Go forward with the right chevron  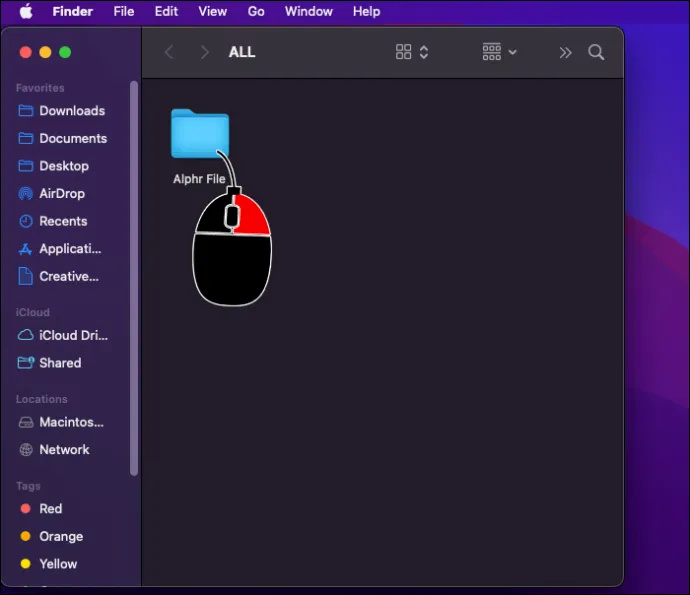pyautogui.click(x=205, y=52)
